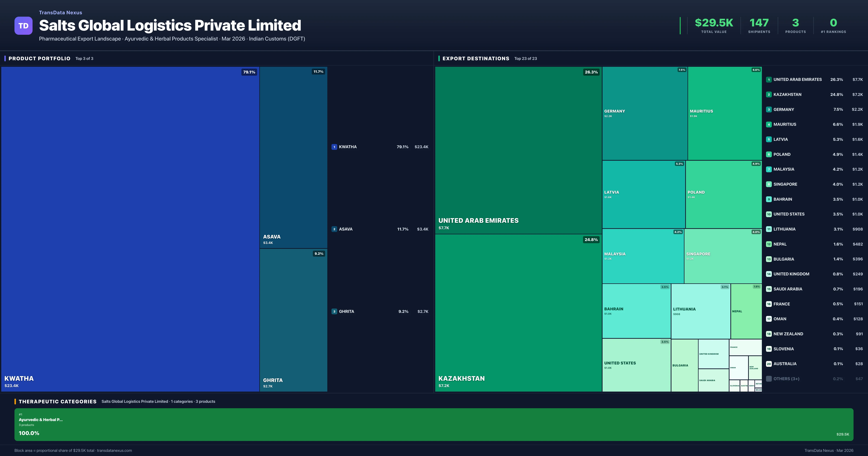The width and height of the screenshot is (868, 456).
Task: Click the rank 3 badge beside GHRITA
Action: click(334, 312)
